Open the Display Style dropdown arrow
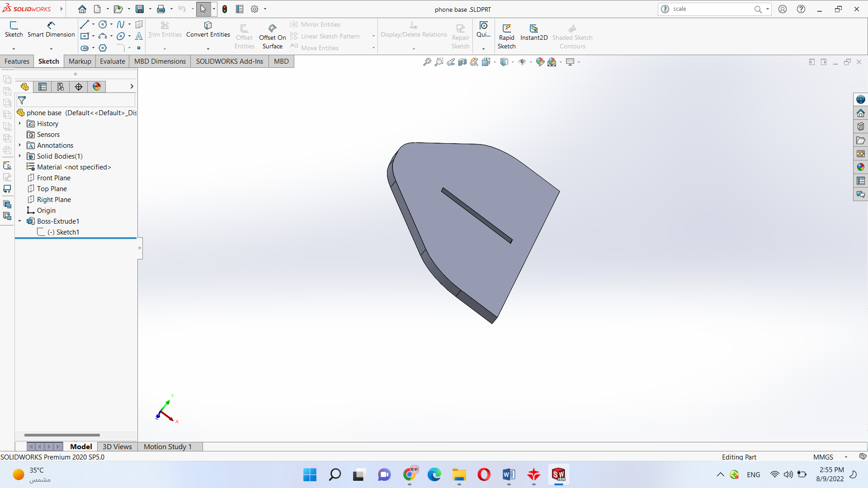This screenshot has height=488, width=868. tap(513, 62)
